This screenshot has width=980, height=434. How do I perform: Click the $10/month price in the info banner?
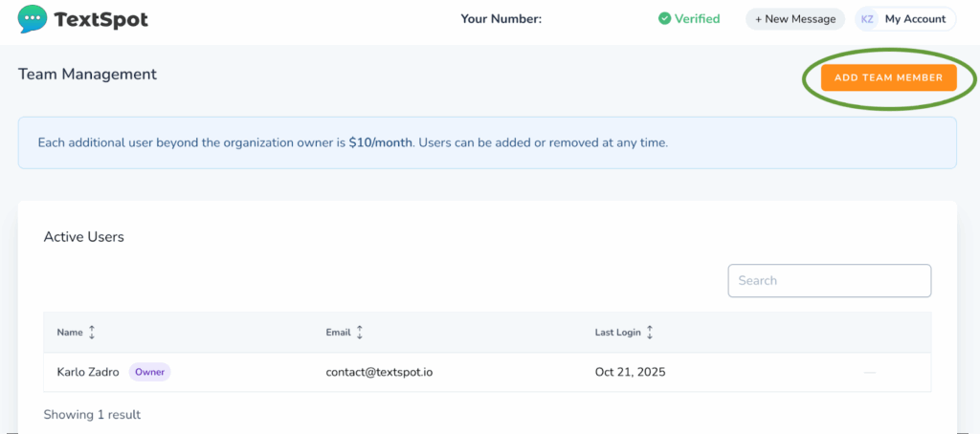point(380,142)
